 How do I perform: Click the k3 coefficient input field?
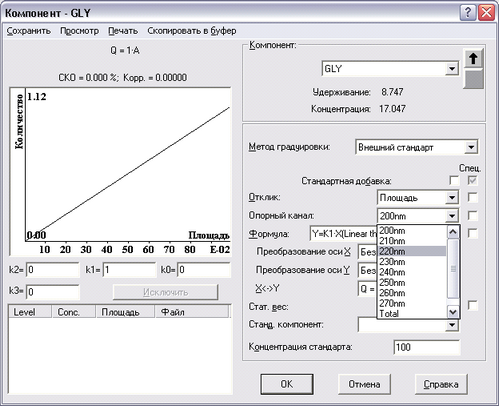point(53,292)
